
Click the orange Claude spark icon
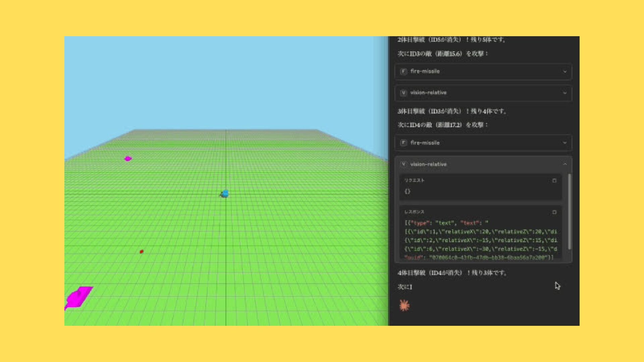pos(404,305)
